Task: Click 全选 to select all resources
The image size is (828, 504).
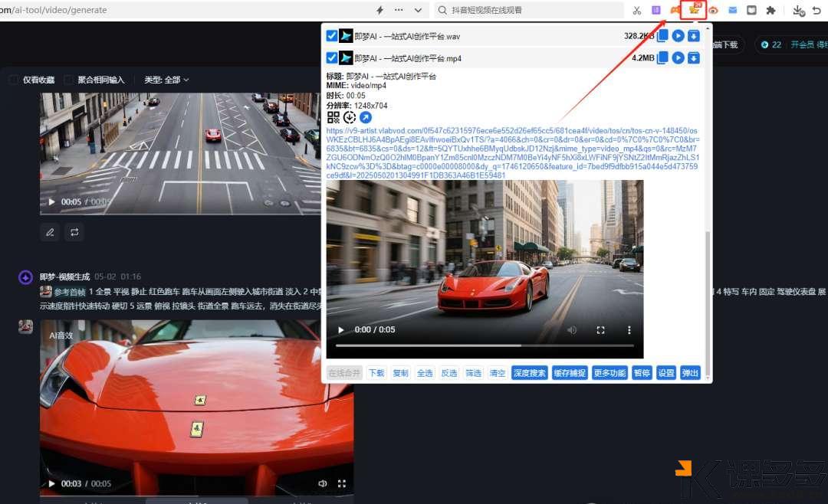Action: click(425, 373)
